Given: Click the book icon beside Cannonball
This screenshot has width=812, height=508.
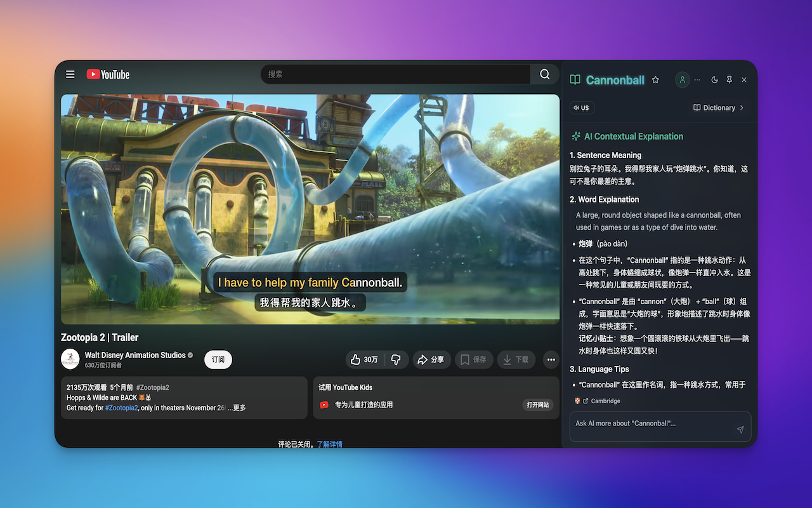Looking at the screenshot, I should click(x=575, y=80).
